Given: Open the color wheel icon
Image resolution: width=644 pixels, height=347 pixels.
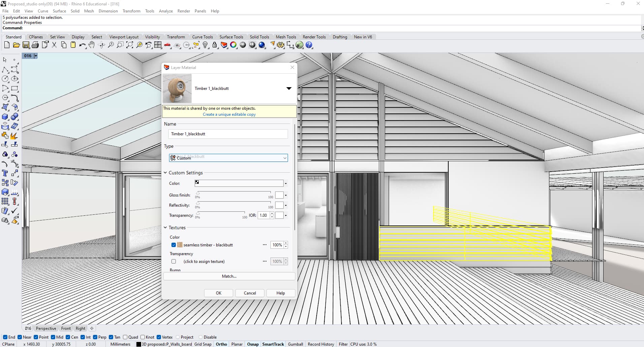Looking at the screenshot, I should (233, 45).
